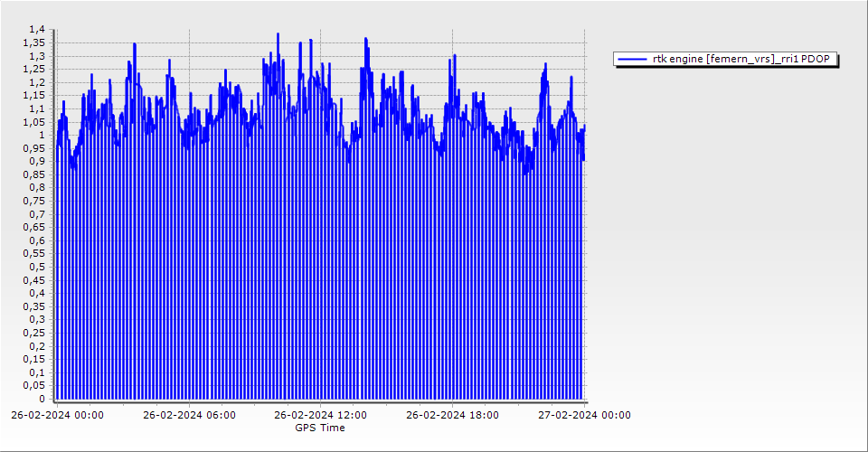This screenshot has width=868, height=452.
Task: Click the '26-02-2024 18:00' time label
Action: tap(452, 416)
